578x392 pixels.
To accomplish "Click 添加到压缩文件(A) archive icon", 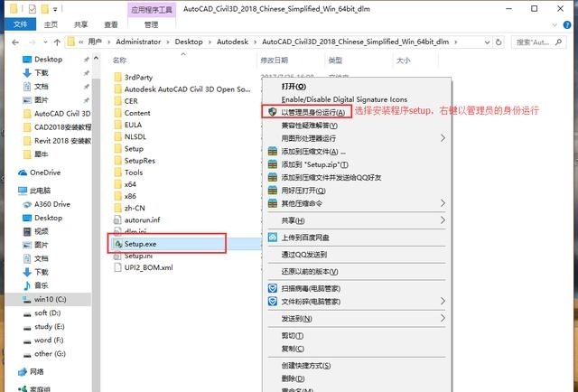I will (273, 151).
